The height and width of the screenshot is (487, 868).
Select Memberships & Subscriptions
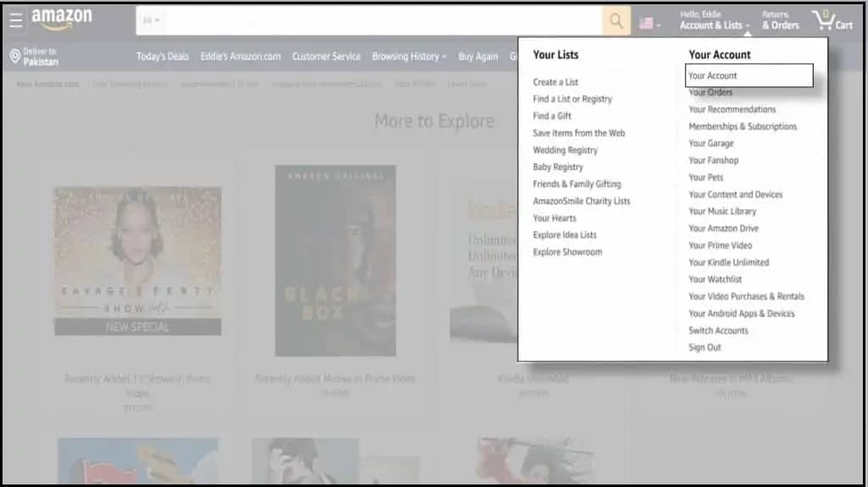click(x=743, y=126)
